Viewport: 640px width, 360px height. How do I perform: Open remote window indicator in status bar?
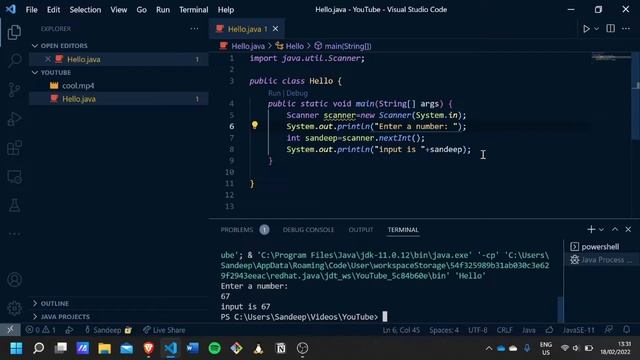[x=10, y=330]
